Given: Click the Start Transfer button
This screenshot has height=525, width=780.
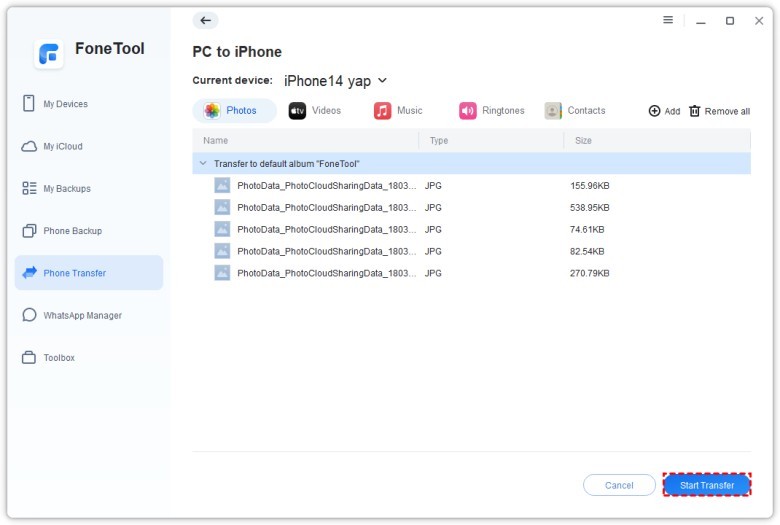Looking at the screenshot, I should point(706,485).
